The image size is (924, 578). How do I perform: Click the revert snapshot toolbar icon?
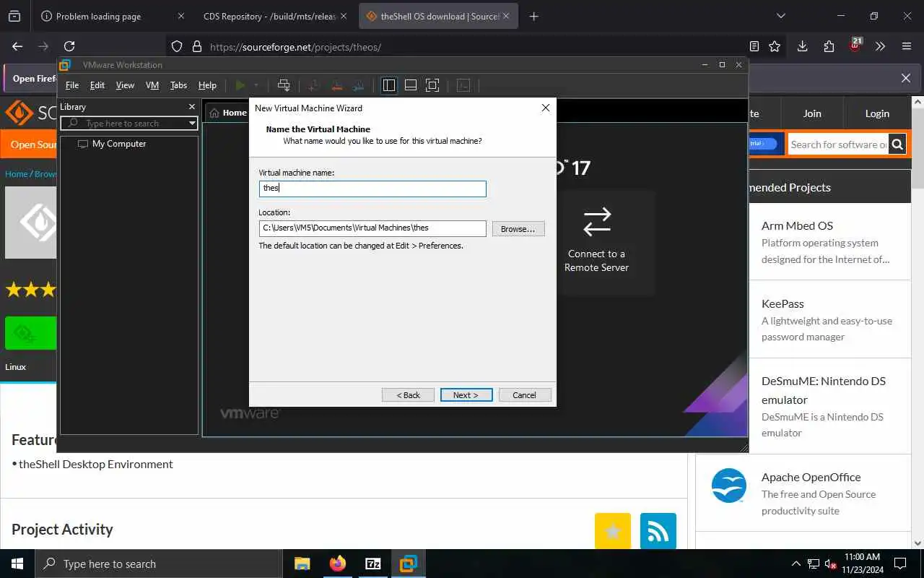point(336,85)
